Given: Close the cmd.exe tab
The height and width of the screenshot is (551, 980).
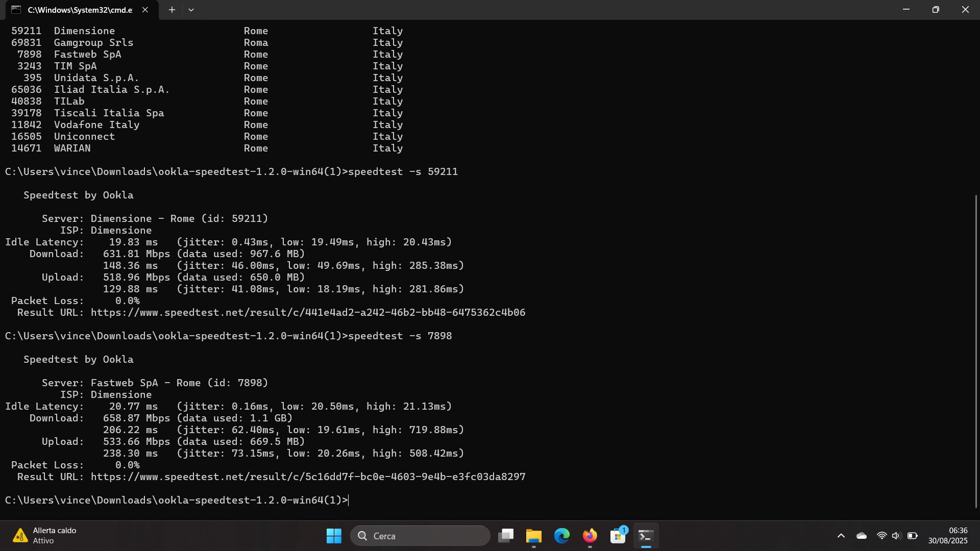Looking at the screenshot, I should [x=145, y=10].
